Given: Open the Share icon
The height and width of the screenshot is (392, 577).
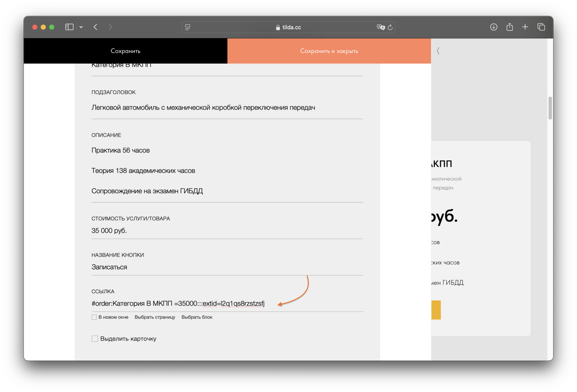Looking at the screenshot, I should pos(509,26).
